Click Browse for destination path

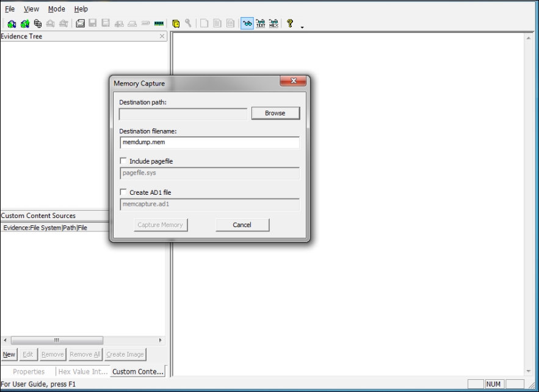(275, 113)
